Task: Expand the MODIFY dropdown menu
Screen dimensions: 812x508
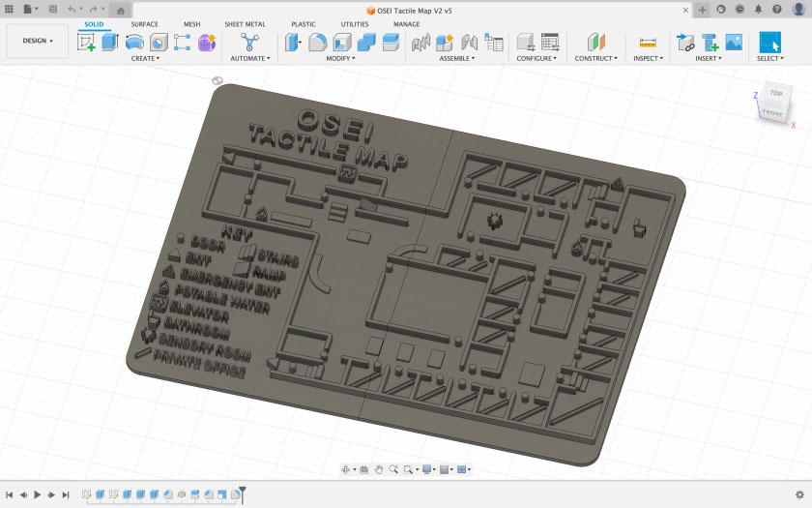Action: (338, 58)
